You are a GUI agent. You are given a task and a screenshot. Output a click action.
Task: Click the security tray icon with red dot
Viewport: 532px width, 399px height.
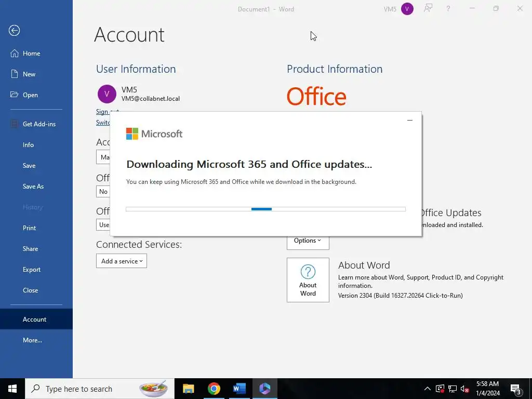click(440, 389)
